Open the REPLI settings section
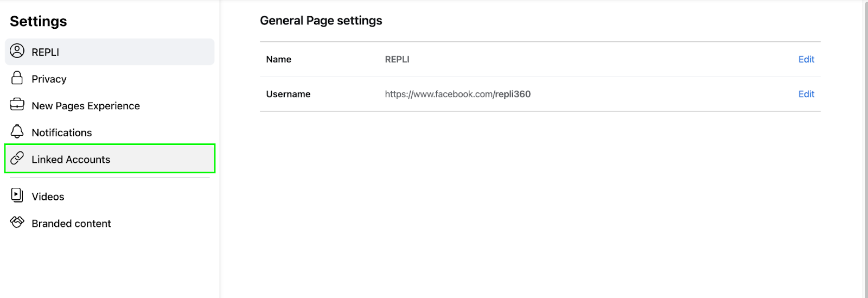Screen dimensions: 868x298 (110, 52)
